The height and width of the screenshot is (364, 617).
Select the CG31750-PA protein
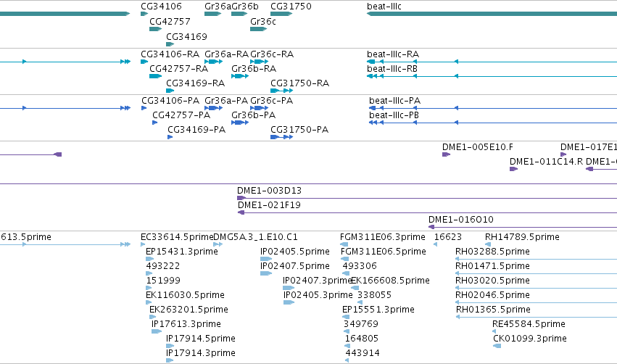282,137
